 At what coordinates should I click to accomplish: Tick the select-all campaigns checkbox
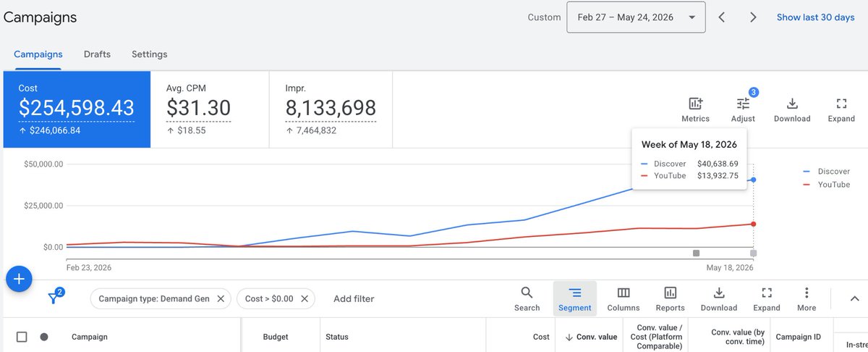pos(22,337)
